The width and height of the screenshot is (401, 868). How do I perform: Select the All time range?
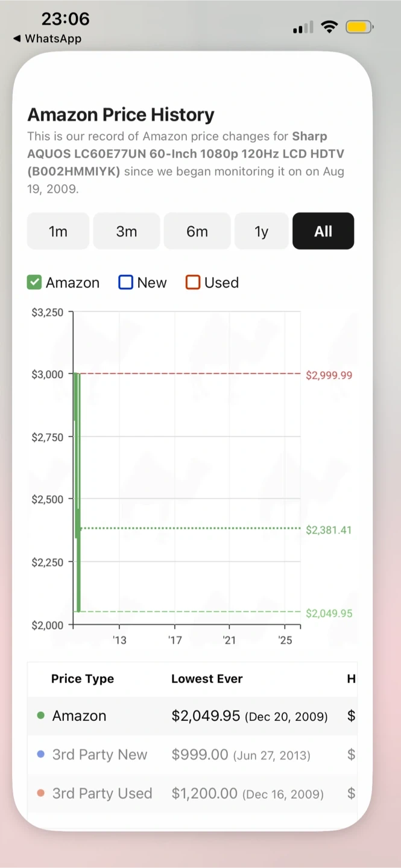[x=323, y=231]
